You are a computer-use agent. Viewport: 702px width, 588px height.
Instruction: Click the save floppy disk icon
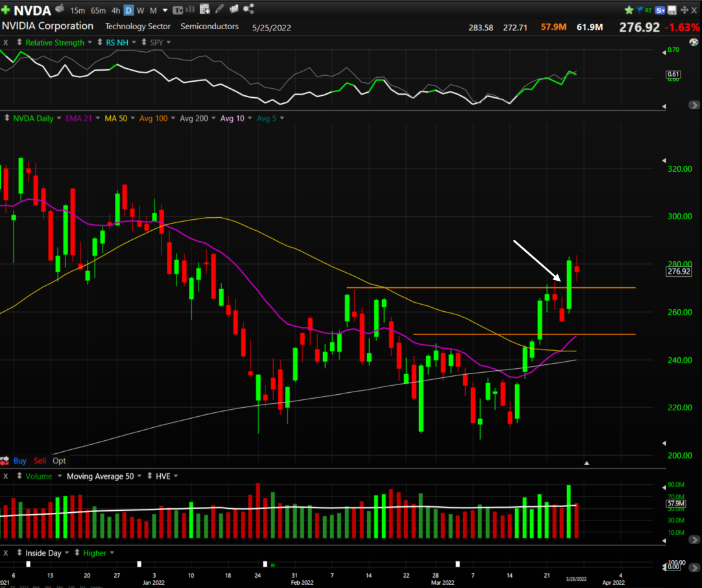tap(672, 10)
